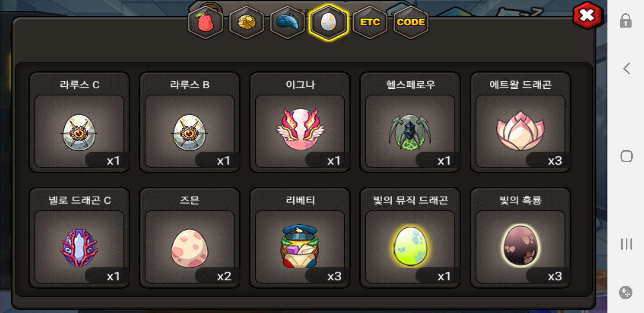Viewport: 644px width, 313px height.
Task: Tap the Android back arrow
Action: click(x=626, y=69)
